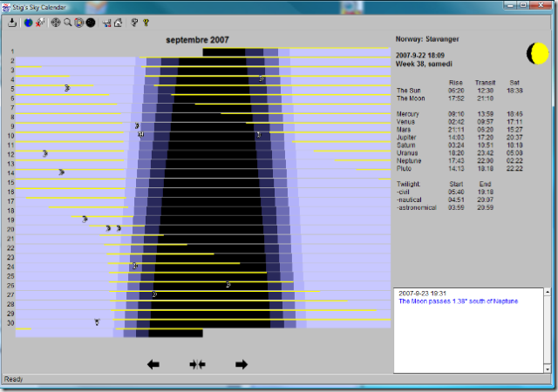Viewport: 558px width, 392px height.
Task: Click the house home icon in toolbar
Action: tap(118, 23)
